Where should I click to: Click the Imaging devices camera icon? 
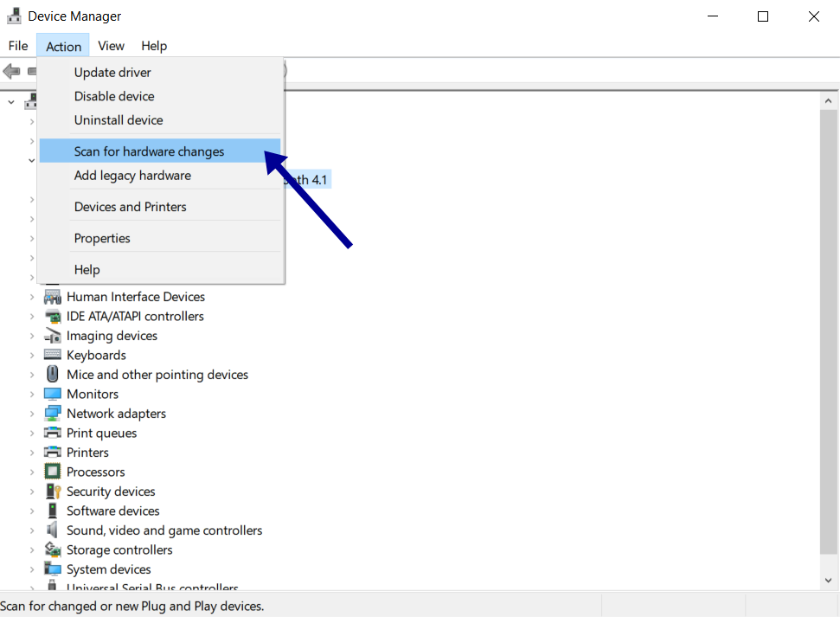pos(53,336)
